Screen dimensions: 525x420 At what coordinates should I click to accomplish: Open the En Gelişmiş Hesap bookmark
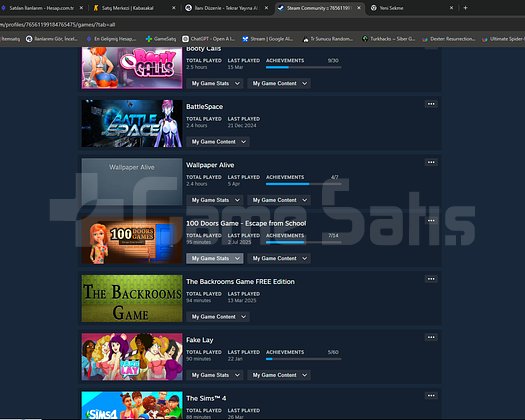[x=111, y=39]
